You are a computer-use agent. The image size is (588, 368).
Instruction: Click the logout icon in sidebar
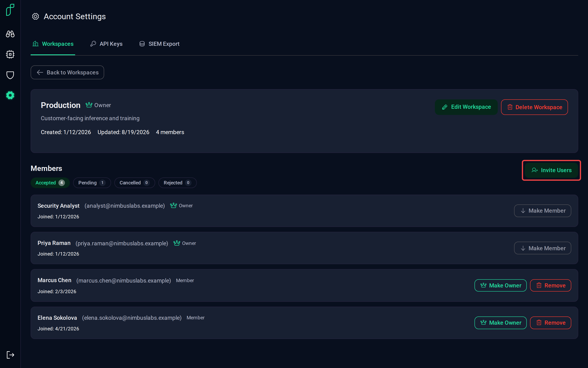tap(10, 355)
